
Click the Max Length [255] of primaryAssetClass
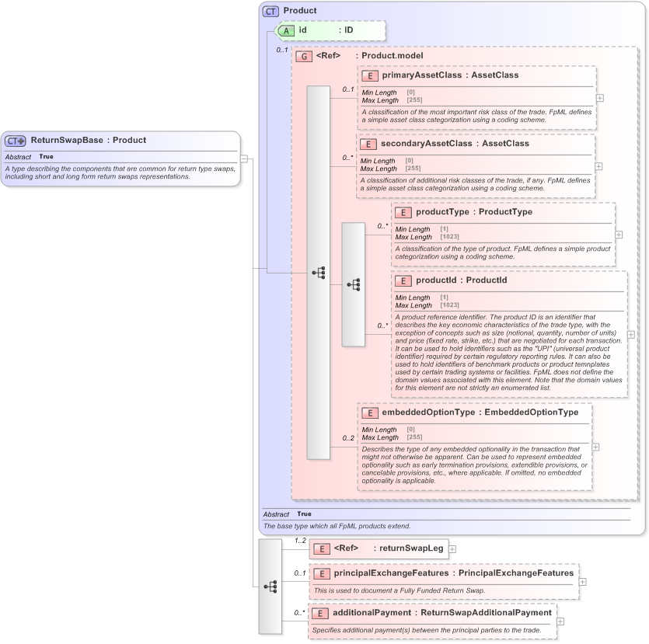coord(392,100)
